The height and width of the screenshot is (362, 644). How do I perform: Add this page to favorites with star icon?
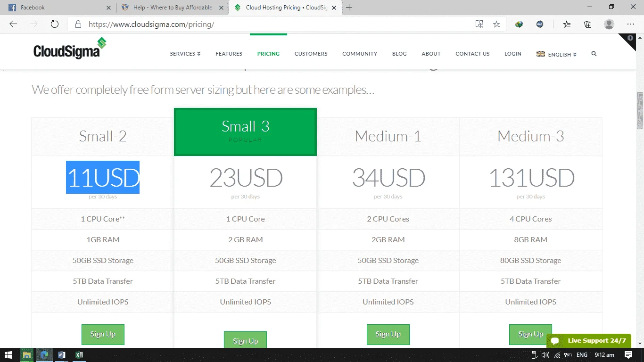pyautogui.click(x=496, y=24)
